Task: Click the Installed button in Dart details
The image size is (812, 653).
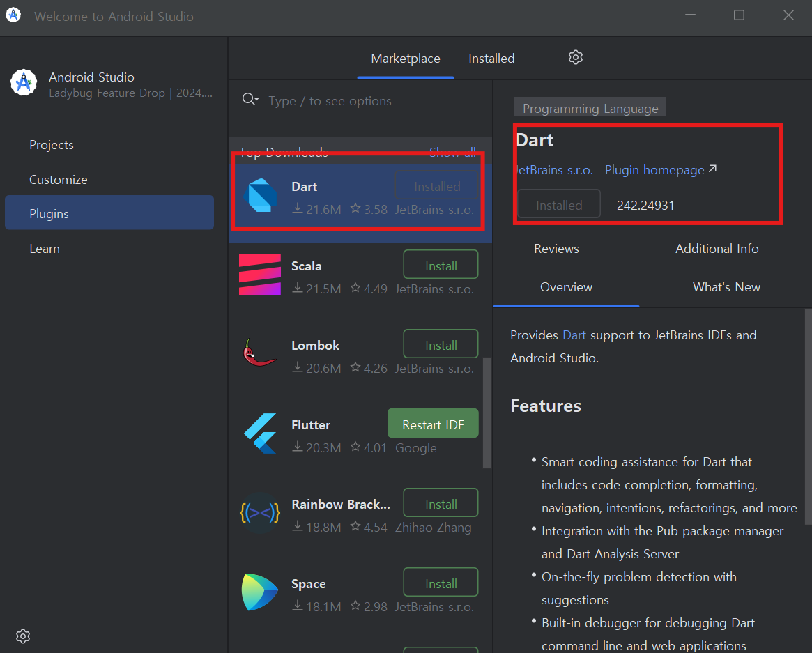Action: coord(559,205)
